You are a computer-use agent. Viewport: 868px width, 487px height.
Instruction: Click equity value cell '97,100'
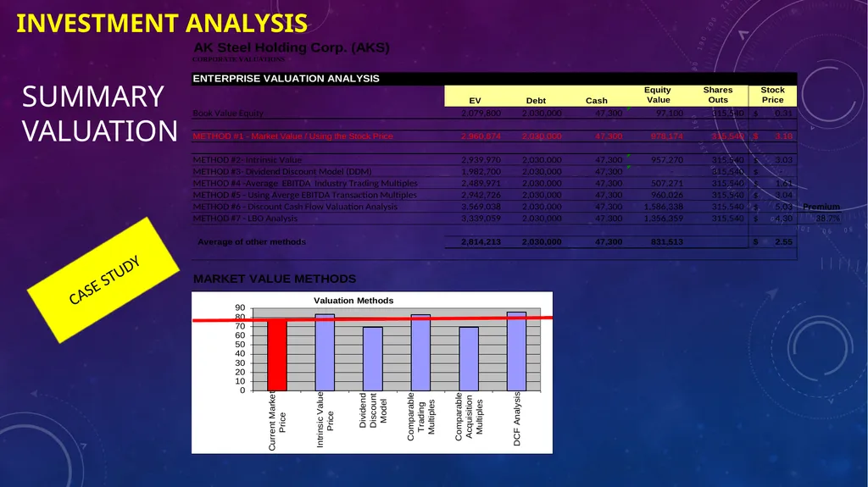(670, 113)
